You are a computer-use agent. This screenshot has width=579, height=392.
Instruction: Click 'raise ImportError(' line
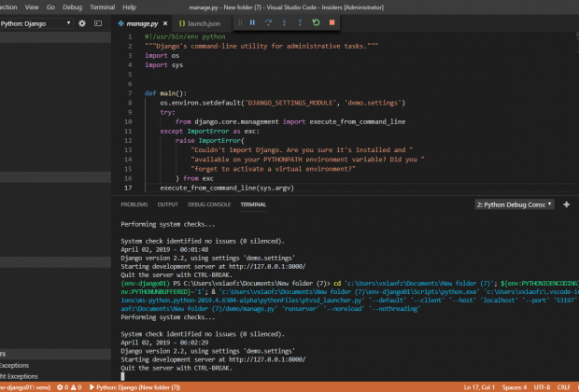209,141
